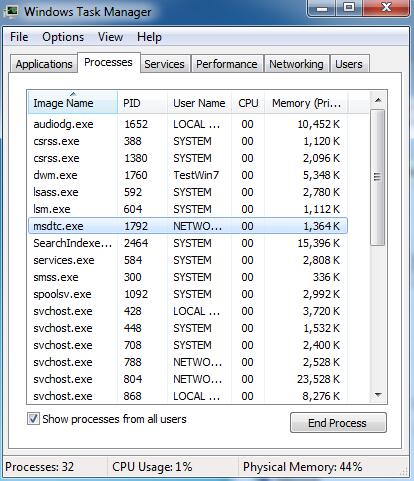Image resolution: width=414 pixels, height=481 pixels.
Task: Select the msdtc.exe process
Action: point(188,226)
